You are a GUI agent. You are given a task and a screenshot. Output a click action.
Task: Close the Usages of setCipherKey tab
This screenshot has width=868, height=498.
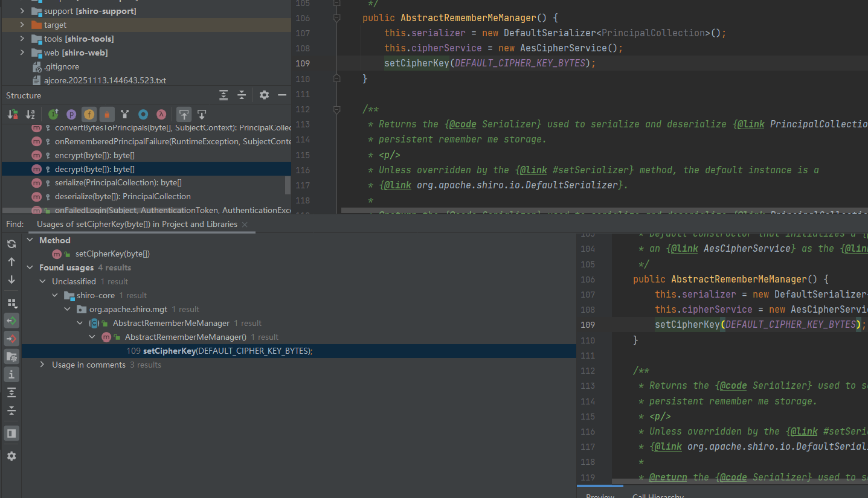(x=245, y=225)
